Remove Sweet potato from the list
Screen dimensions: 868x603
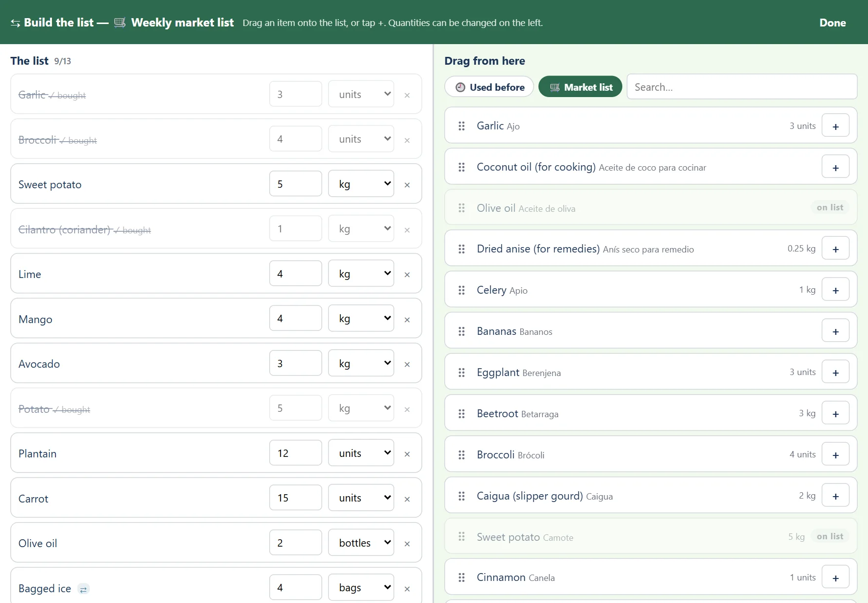coord(407,185)
